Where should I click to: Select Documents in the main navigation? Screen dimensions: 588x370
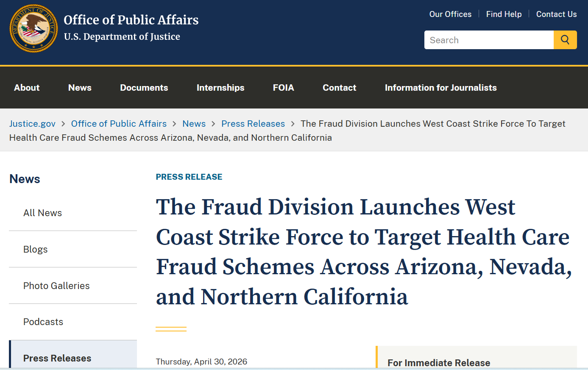(x=144, y=88)
